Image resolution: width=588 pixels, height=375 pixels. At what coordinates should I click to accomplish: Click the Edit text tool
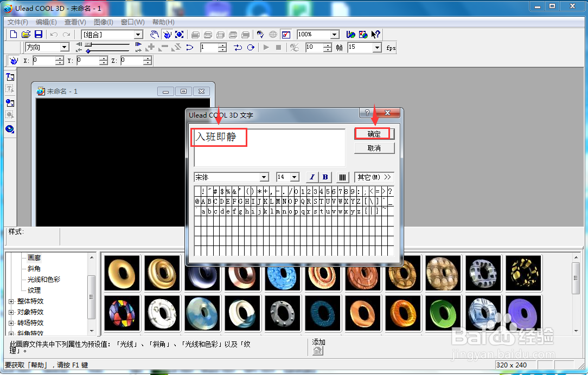[x=10, y=89]
